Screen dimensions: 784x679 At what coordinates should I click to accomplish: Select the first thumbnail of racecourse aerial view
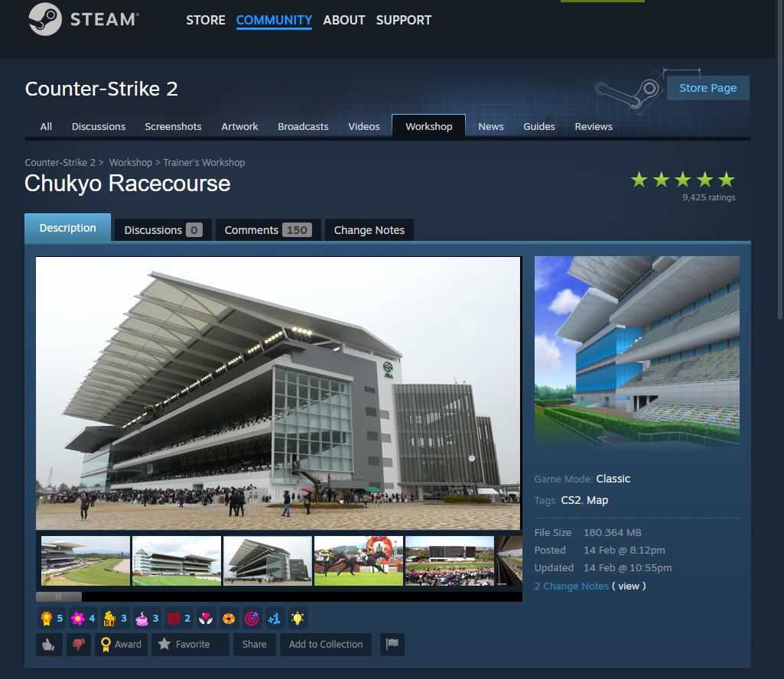click(86, 560)
